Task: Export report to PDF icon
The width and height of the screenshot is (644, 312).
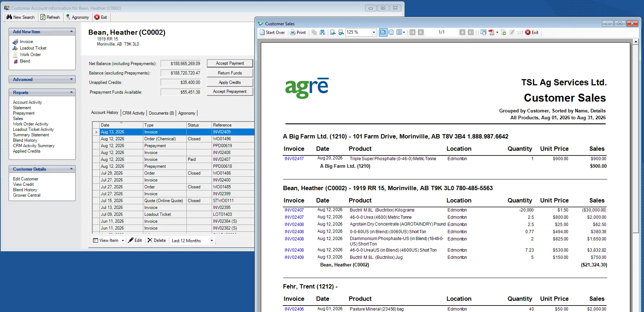Action: (x=491, y=33)
